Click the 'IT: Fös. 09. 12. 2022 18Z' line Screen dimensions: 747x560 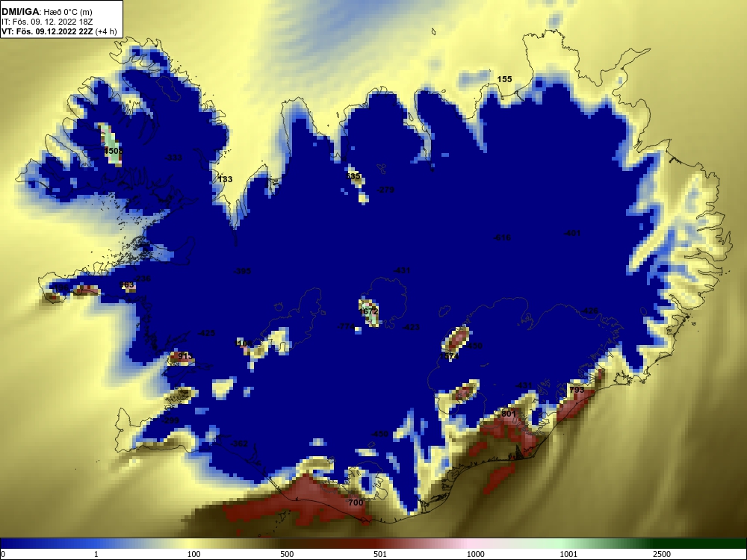point(46,22)
